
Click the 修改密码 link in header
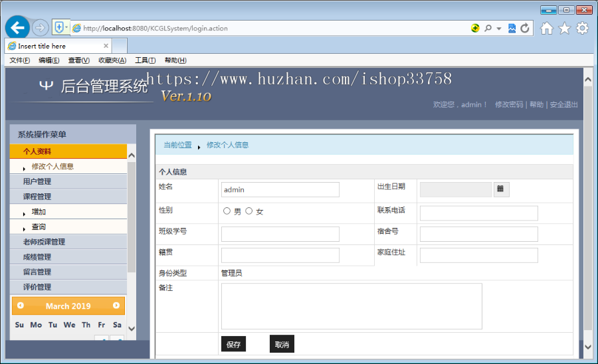coord(509,104)
